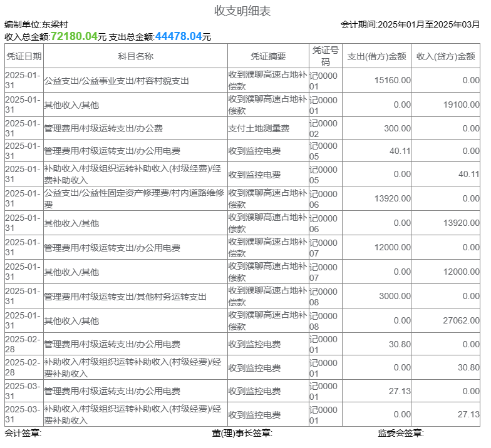Click the 会计期间 date range text
The height and width of the screenshot is (448, 491).
(410, 24)
